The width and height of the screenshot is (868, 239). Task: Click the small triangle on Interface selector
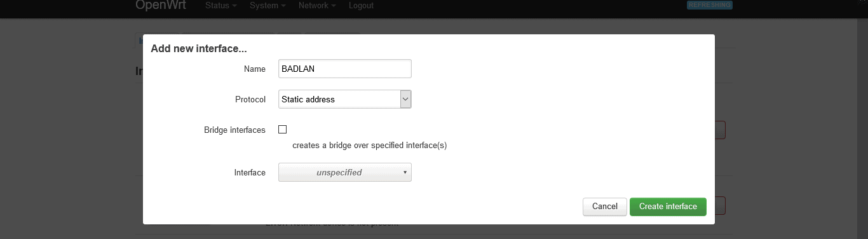405,172
